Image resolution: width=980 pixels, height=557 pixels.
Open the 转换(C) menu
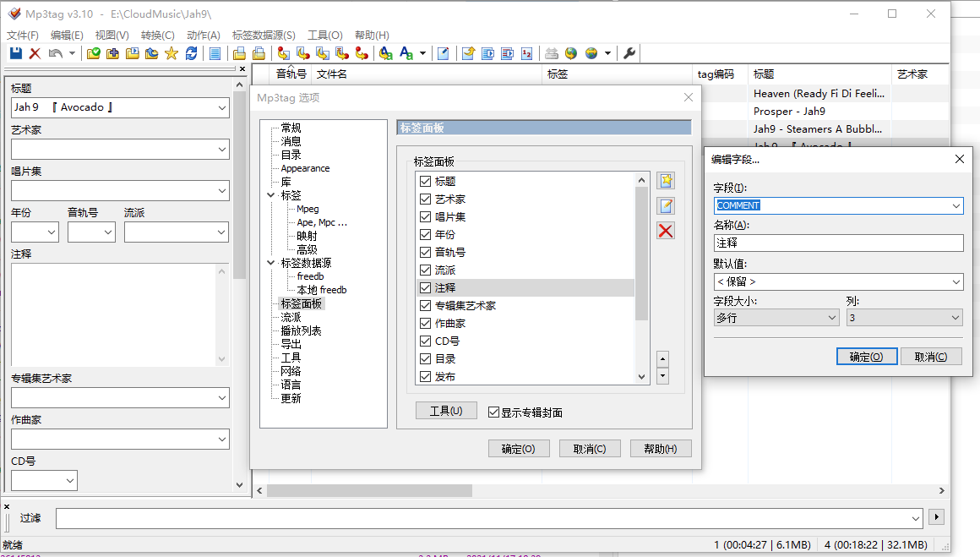pyautogui.click(x=157, y=35)
